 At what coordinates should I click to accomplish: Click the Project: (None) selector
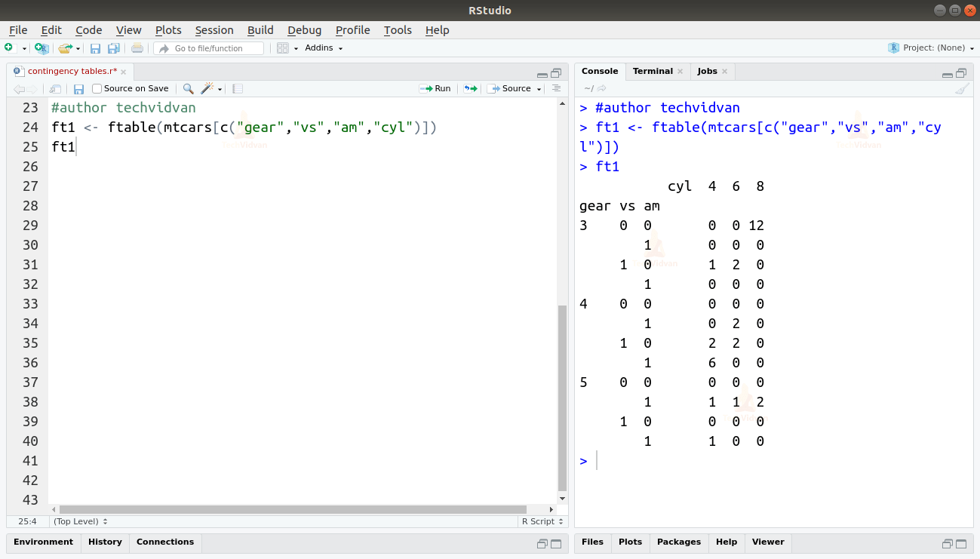[932, 48]
